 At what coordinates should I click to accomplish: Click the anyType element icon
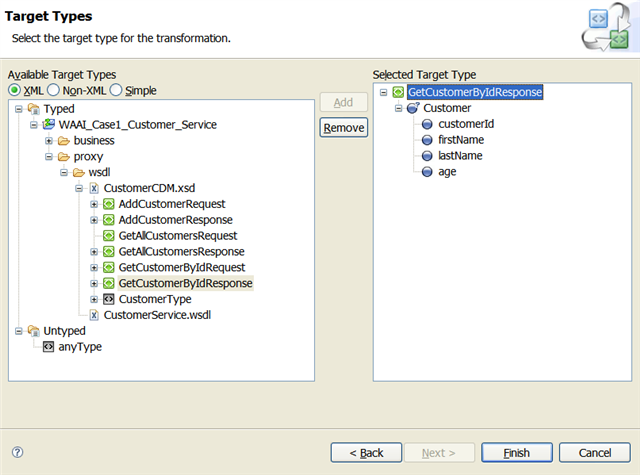pos(49,347)
